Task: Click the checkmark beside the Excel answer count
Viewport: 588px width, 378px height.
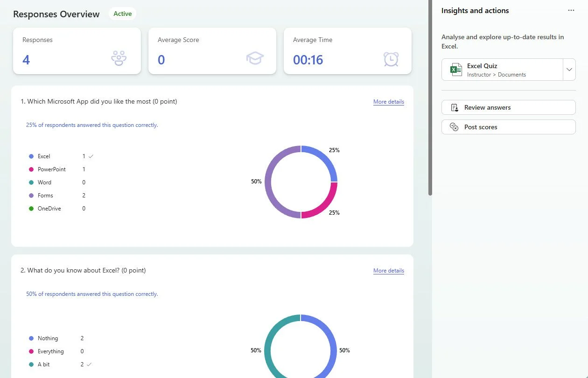Action: 91,156
